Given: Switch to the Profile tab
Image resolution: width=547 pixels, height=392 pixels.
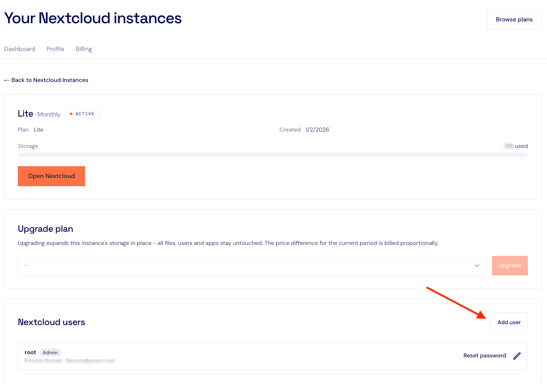Looking at the screenshot, I should [x=56, y=49].
